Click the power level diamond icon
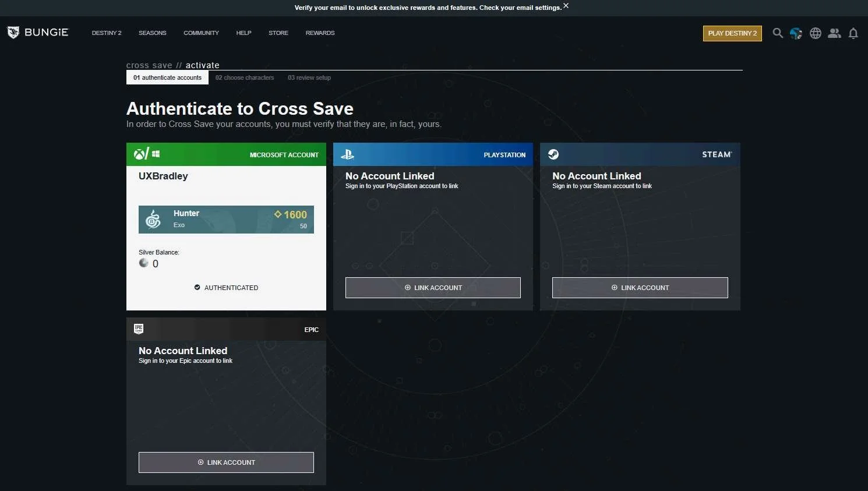 click(278, 214)
